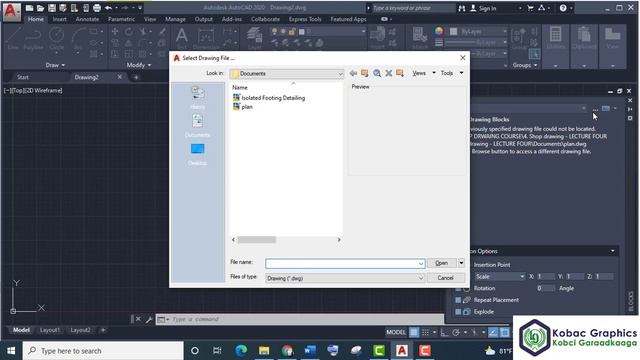Image resolution: width=640 pixels, height=360 pixels.
Task: Click the Delete X icon in dialog toolbar
Action: tap(389, 73)
